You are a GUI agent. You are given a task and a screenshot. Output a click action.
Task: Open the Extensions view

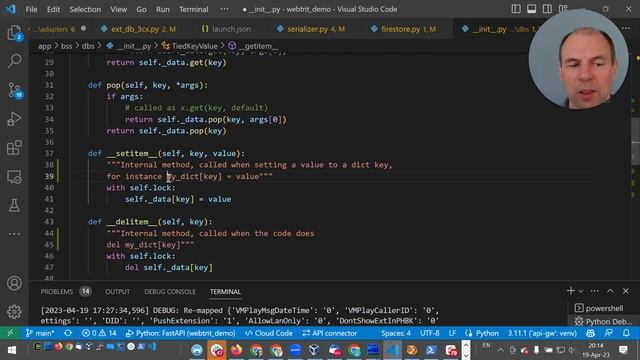pos(14,148)
